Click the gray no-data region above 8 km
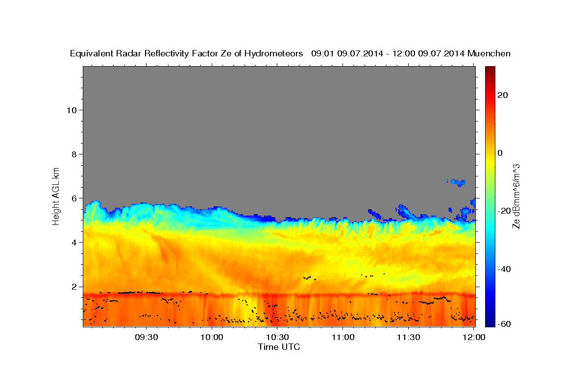 click(279, 110)
